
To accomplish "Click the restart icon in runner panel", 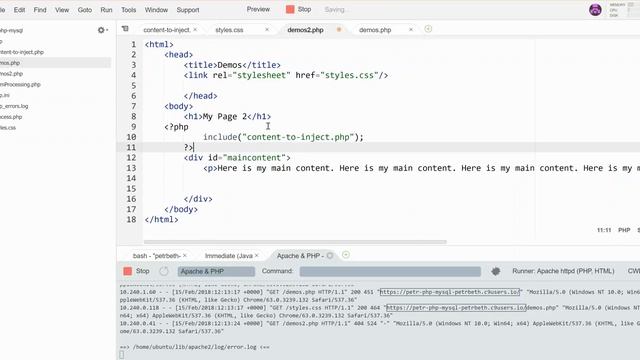I will (x=164, y=271).
